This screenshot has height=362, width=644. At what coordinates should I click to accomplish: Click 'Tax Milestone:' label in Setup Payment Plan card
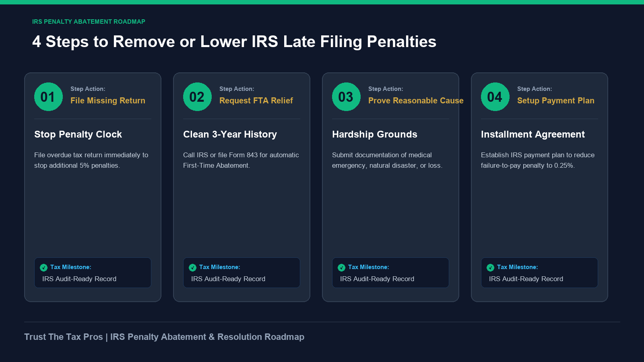click(518, 267)
